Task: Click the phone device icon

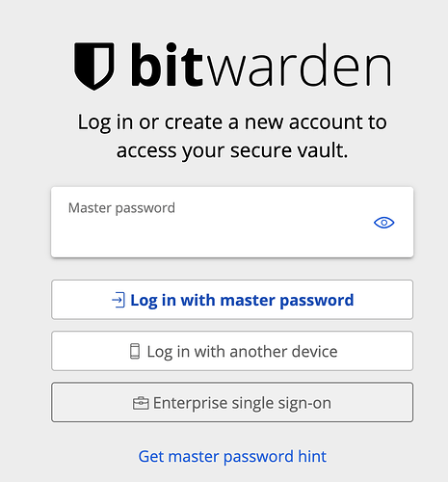Action: (135, 351)
